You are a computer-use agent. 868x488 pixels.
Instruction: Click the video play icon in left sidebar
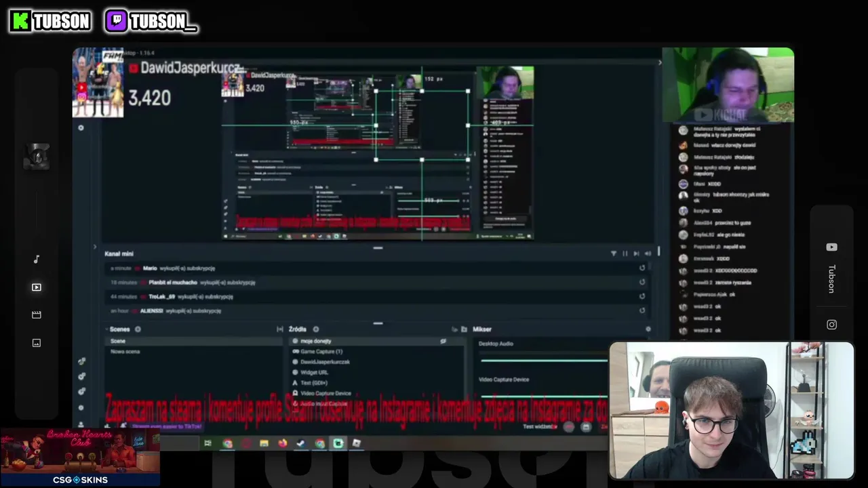(x=37, y=287)
